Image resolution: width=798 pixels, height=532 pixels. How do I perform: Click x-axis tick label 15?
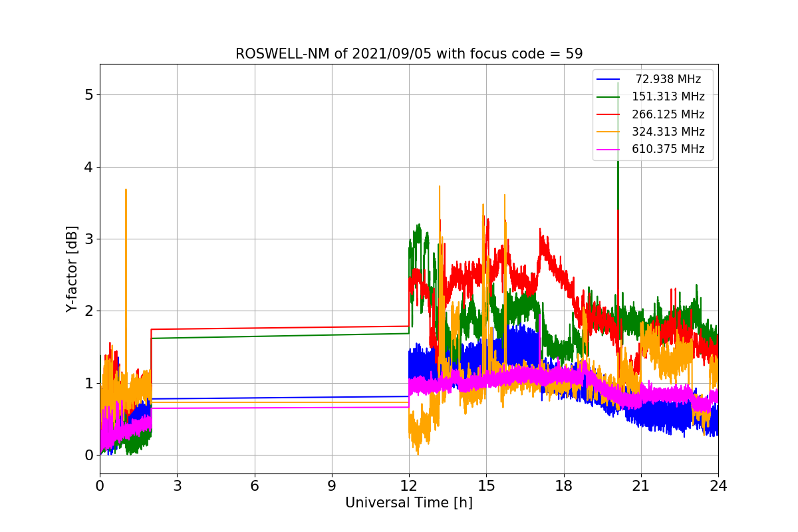click(486, 486)
